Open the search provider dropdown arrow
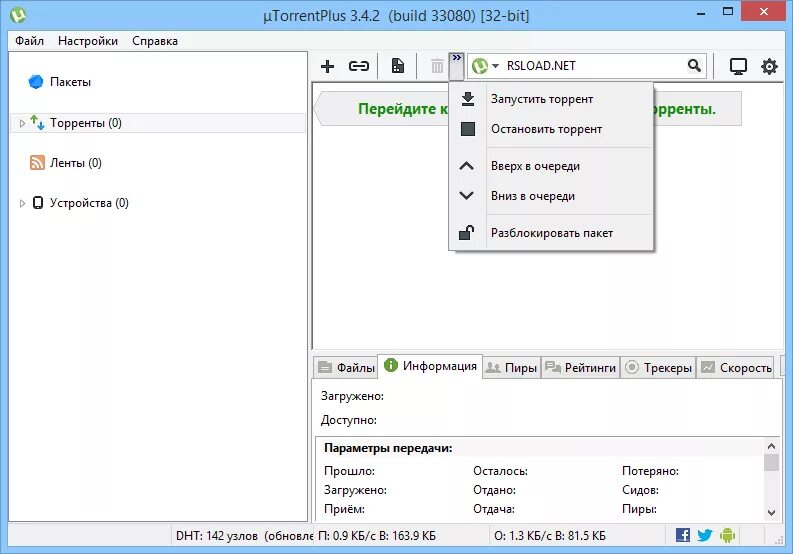793x554 pixels. 496,66
